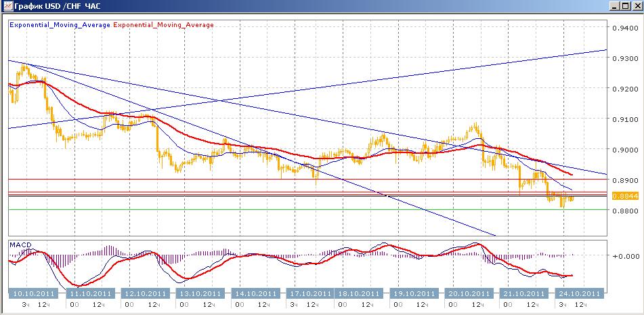Click the chart window icon in title bar
This screenshot has height=315, width=644.
[x=7, y=5]
